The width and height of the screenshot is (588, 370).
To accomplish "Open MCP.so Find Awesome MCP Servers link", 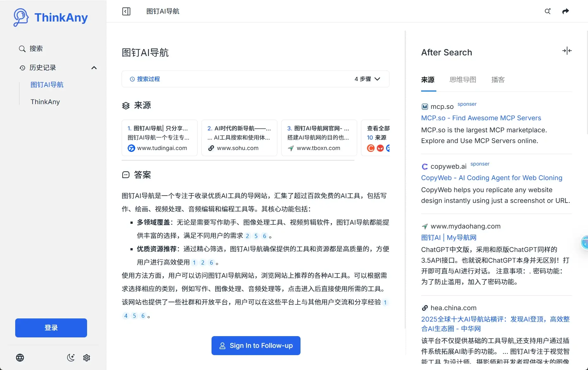I will (481, 118).
